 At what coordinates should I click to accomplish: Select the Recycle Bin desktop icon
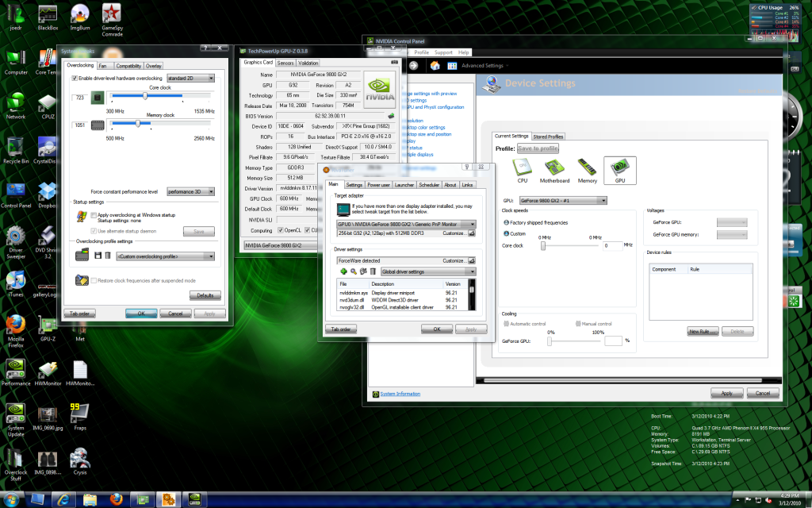[x=16, y=151]
